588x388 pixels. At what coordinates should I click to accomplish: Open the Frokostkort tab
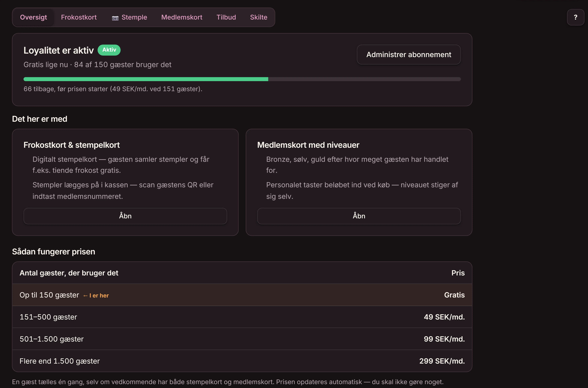point(79,17)
